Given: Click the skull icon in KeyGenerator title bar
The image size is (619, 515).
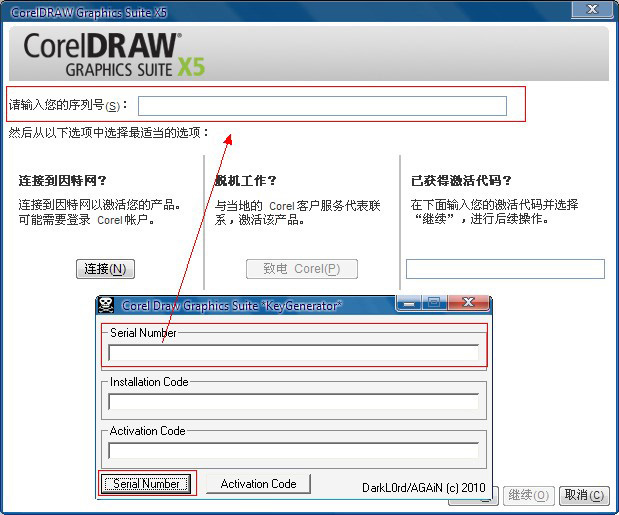Looking at the screenshot, I should click(105, 305).
